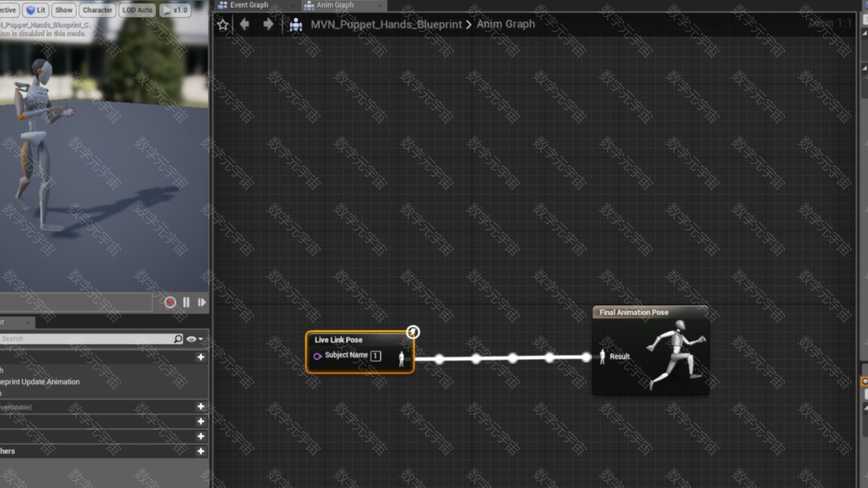Step forward one frame in the preview
Screen dimensions: 868x488
click(x=201, y=302)
